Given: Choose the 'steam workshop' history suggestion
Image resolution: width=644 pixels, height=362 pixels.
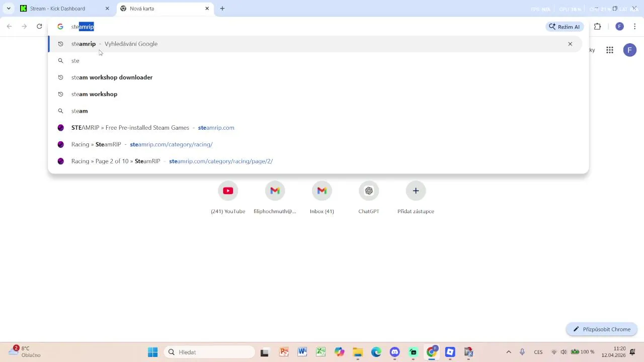Looking at the screenshot, I should (x=315, y=94).
